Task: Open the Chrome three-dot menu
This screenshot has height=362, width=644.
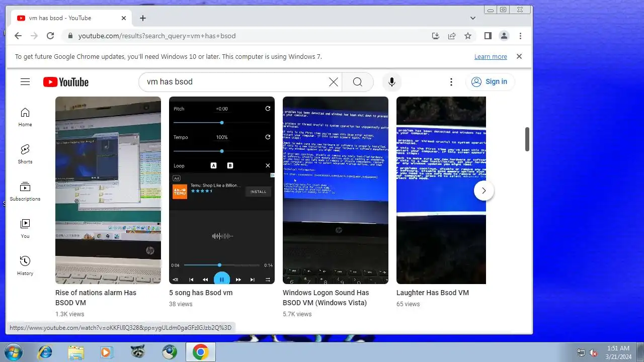Action: click(520, 36)
